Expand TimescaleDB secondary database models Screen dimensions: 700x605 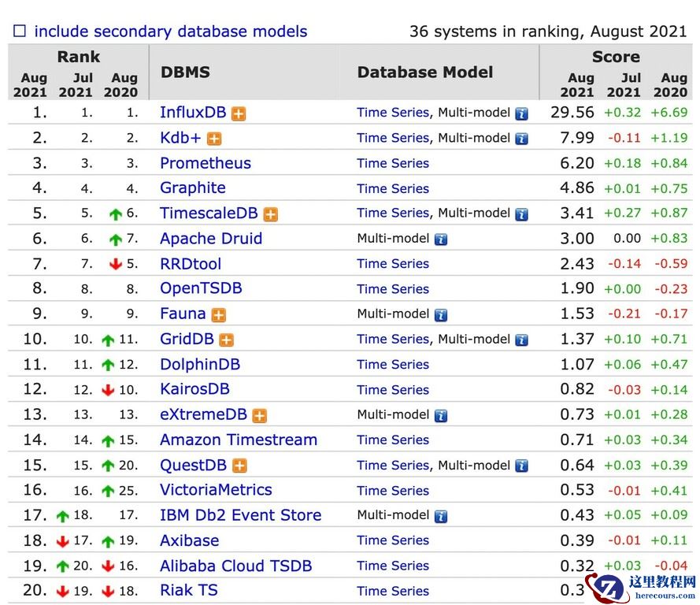[x=271, y=213]
